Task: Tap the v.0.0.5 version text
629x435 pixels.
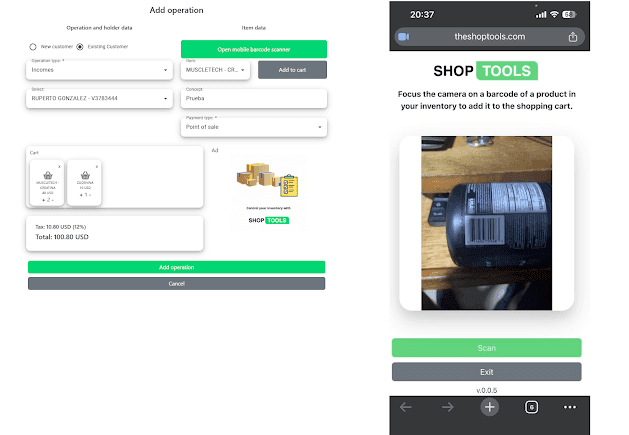Action: click(x=487, y=390)
